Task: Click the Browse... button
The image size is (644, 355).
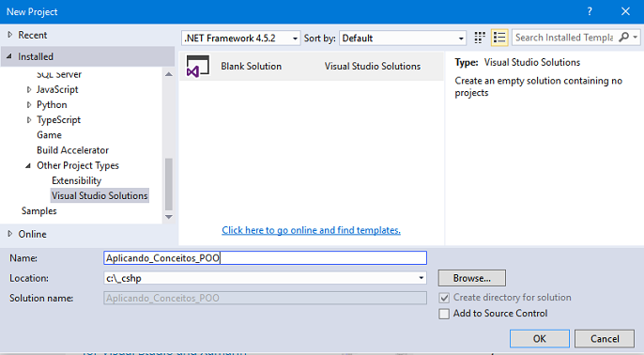Action: 472,278
